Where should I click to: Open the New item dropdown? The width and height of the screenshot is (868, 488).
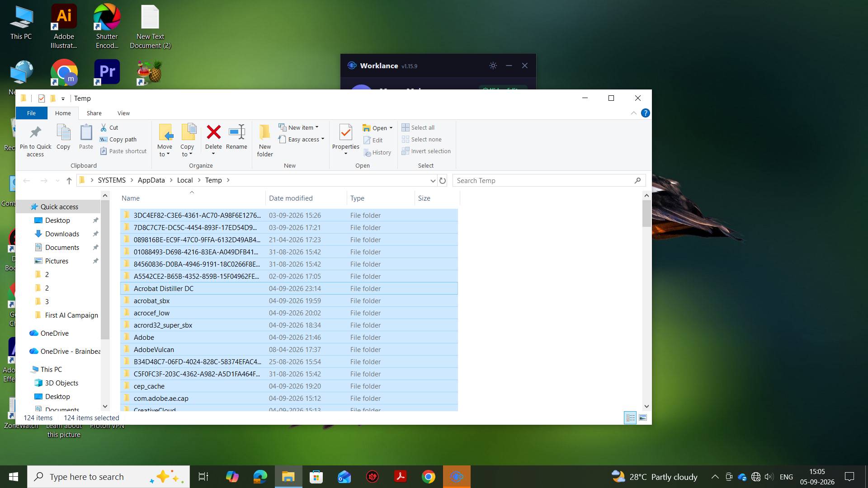pyautogui.click(x=298, y=128)
